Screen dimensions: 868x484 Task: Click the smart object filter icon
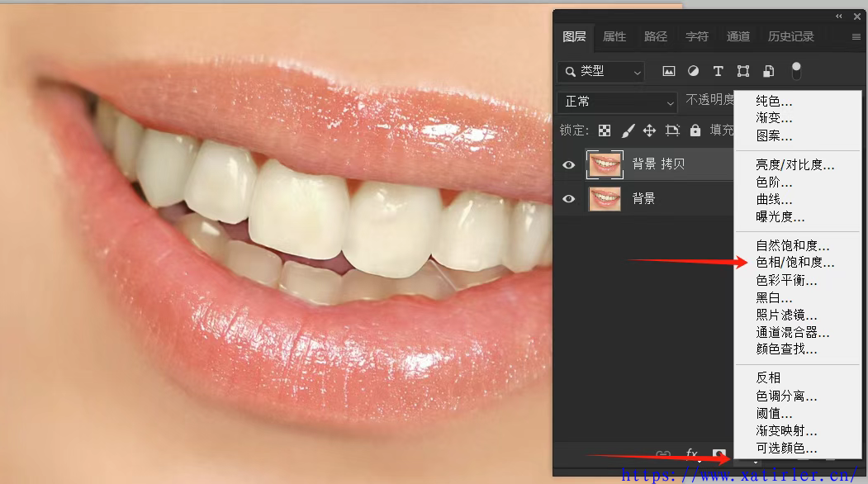click(768, 72)
